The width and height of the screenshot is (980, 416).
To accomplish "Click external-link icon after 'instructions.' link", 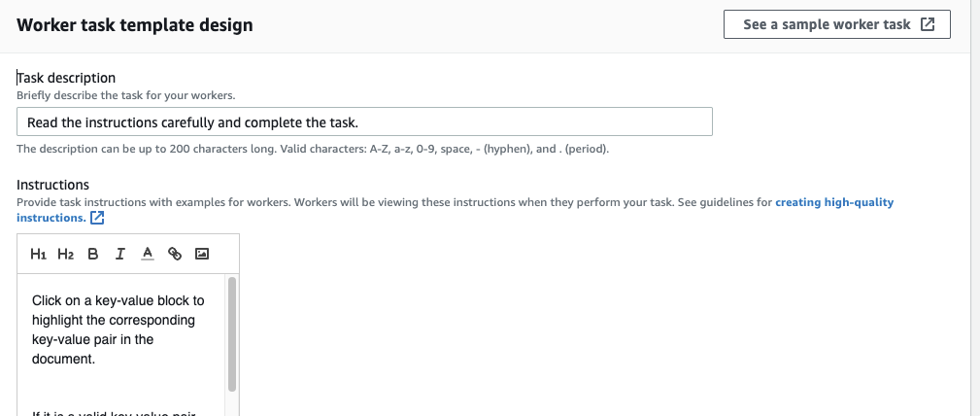I will coord(97,218).
